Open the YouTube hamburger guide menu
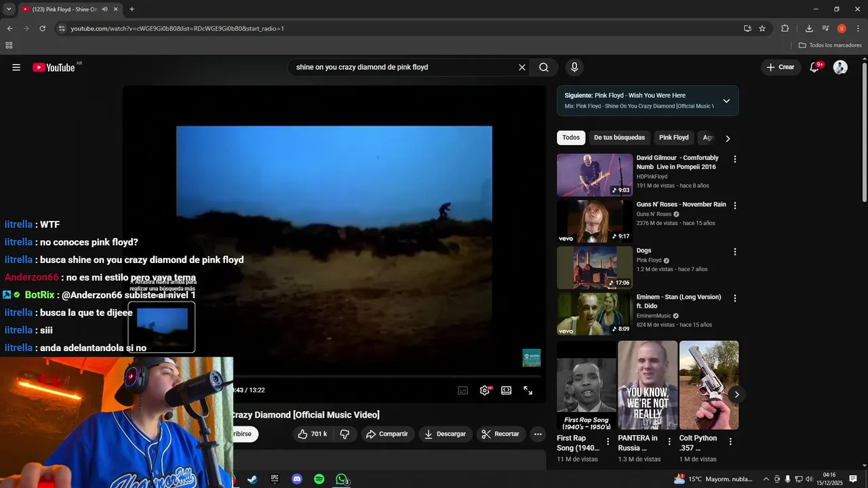This screenshot has height=488, width=868. (16, 67)
